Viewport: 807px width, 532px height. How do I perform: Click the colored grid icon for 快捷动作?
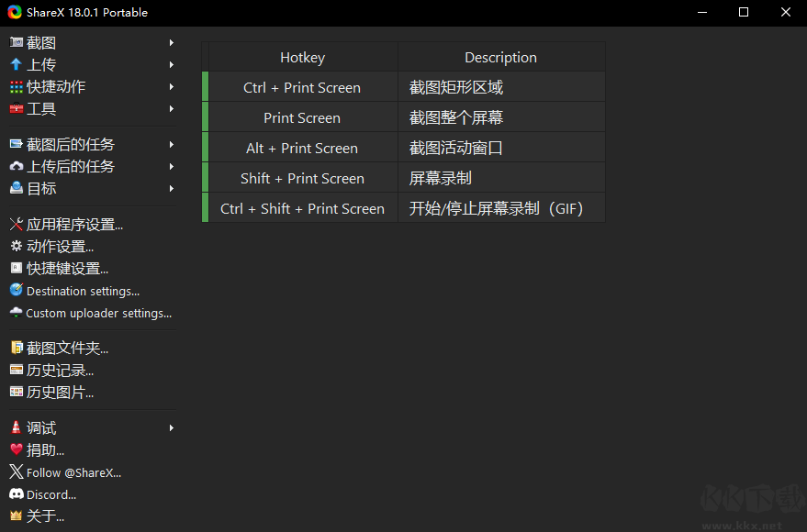point(17,87)
